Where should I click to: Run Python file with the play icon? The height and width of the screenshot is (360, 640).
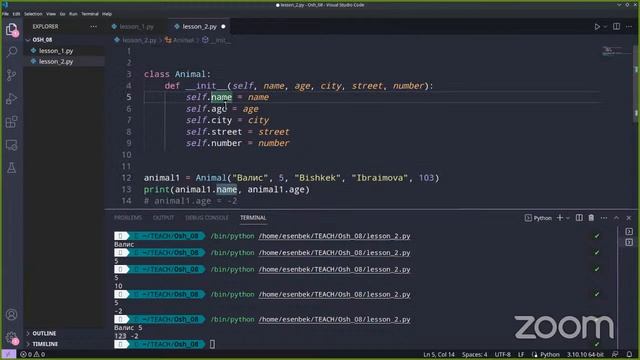[x=597, y=27]
